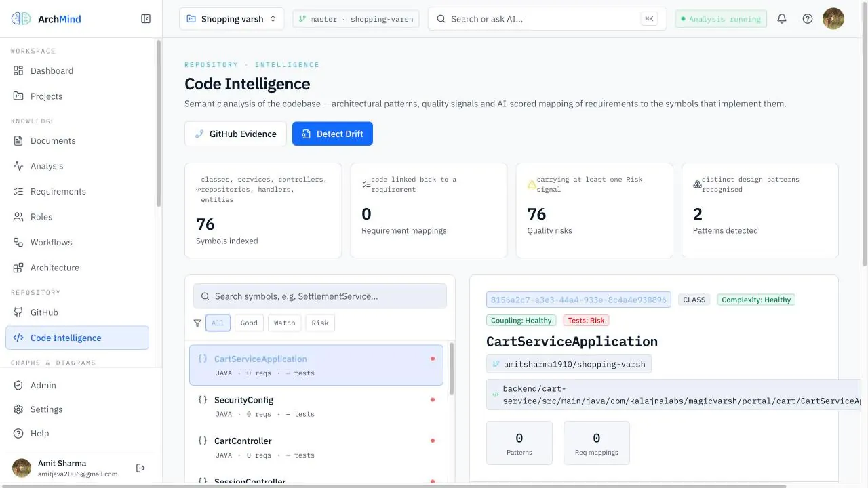Click the Requirements checklist icon in sidebar
The height and width of the screenshot is (488, 868).
coord(18,192)
